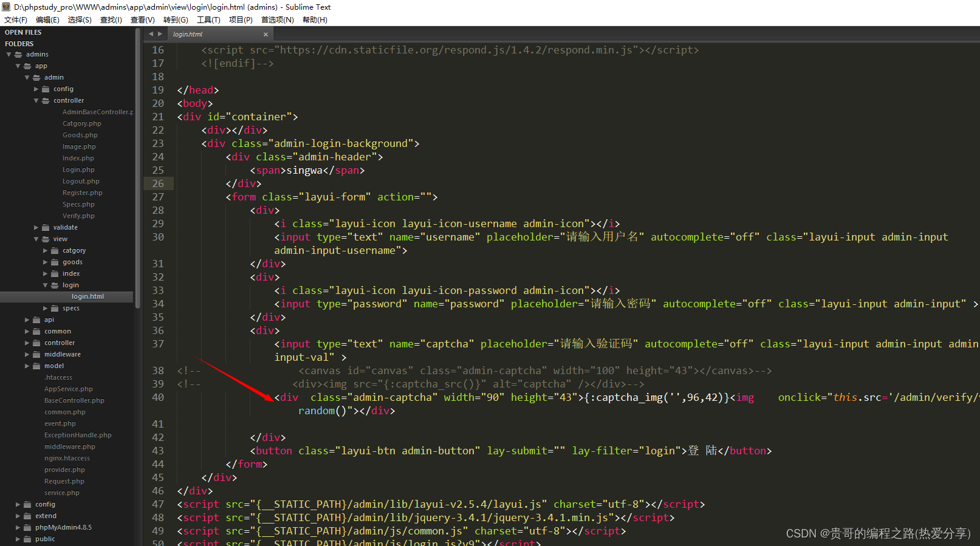Image resolution: width=980 pixels, height=546 pixels.
Task: Open Logout.php file
Action: click(x=81, y=181)
